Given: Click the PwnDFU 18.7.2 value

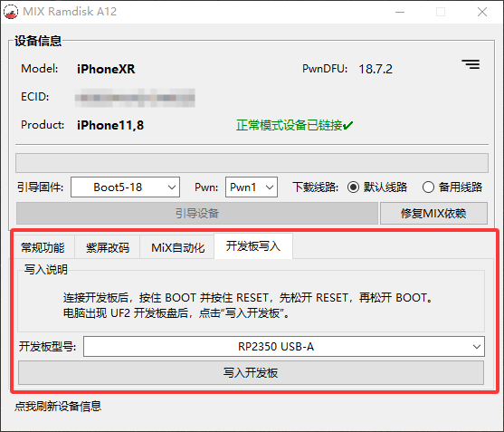Looking at the screenshot, I should 376,69.
